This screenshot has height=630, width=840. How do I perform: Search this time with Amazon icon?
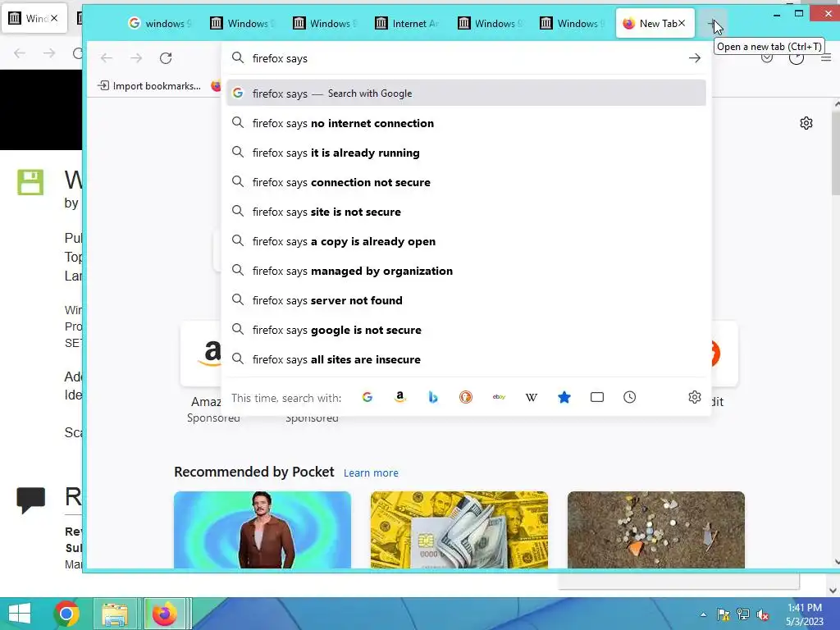[x=399, y=397]
